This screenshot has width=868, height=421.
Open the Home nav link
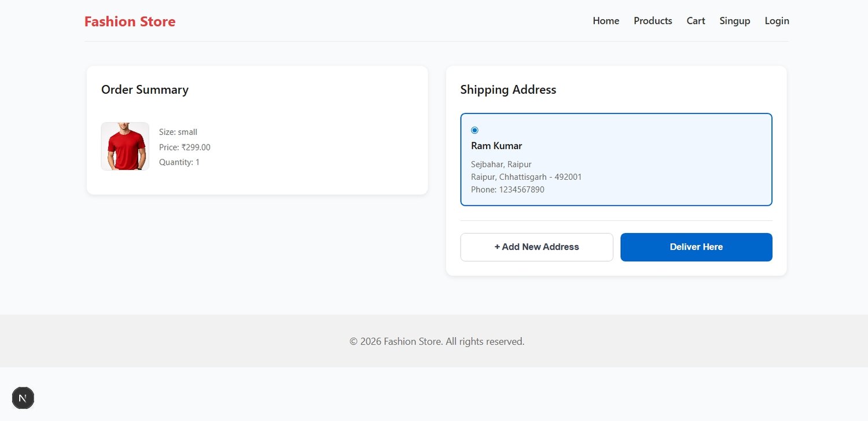[x=606, y=21]
